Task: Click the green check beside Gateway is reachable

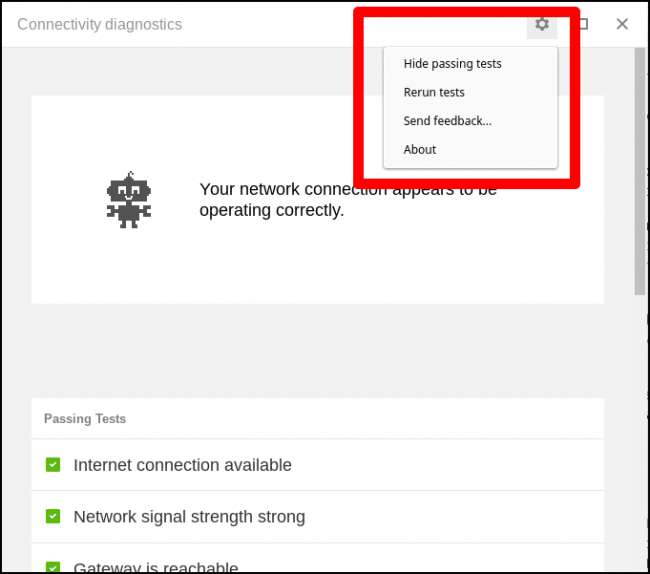Action: [53, 567]
